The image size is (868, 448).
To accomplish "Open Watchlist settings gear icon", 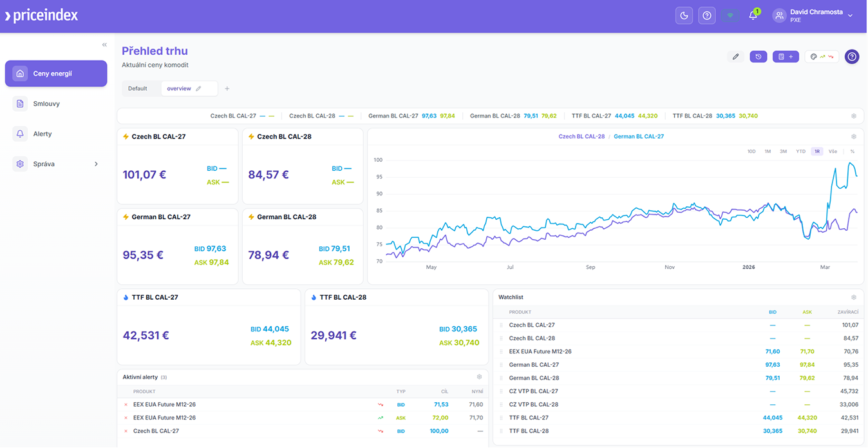I will click(854, 297).
